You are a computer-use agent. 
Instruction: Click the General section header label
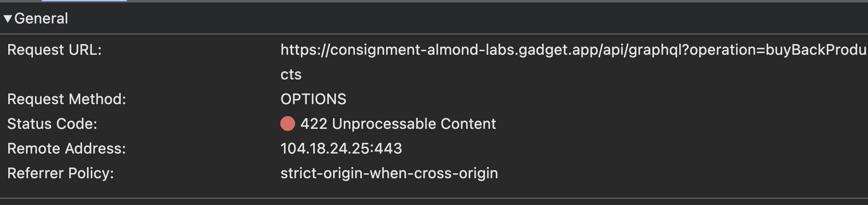pyautogui.click(x=41, y=19)
